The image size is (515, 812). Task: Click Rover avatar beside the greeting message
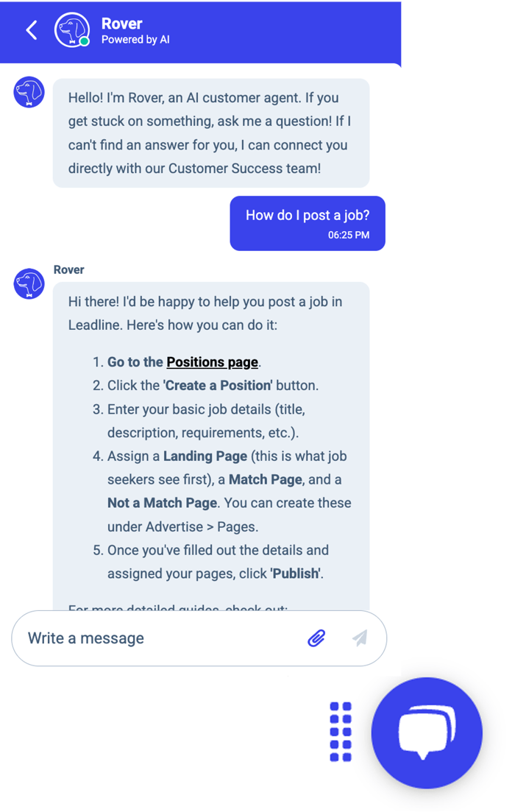coord(29,93)
